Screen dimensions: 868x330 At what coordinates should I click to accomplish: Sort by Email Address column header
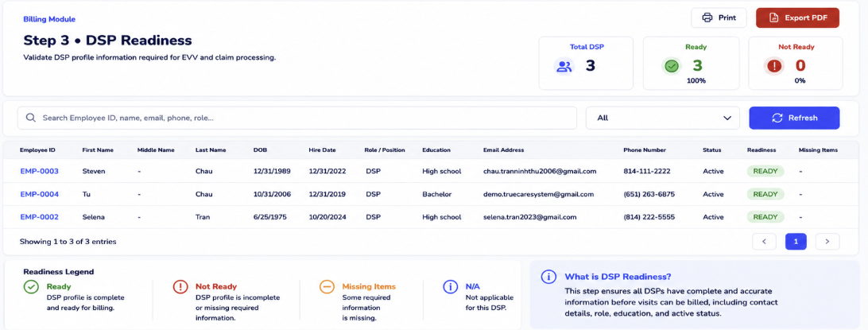pos(503,150)
